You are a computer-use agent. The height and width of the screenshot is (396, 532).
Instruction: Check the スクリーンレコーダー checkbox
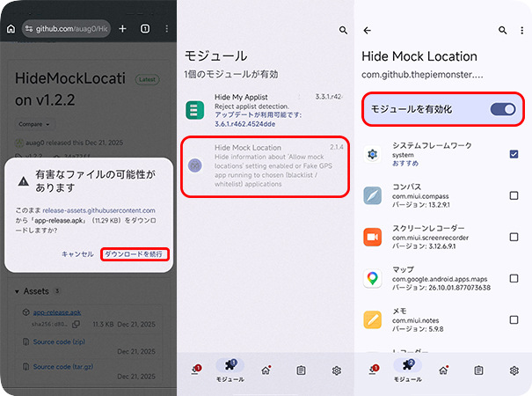pyautogui.click(x=514, y=237)
